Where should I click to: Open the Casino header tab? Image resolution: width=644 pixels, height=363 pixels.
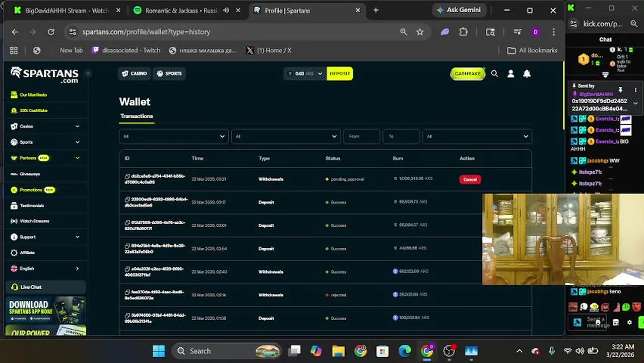click(x=135, y=74)
